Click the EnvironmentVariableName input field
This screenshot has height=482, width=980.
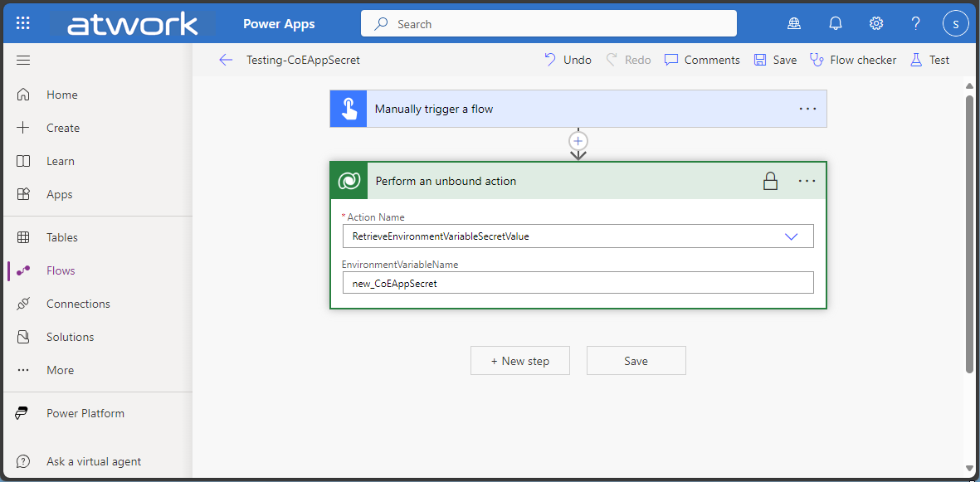point(578,283)
